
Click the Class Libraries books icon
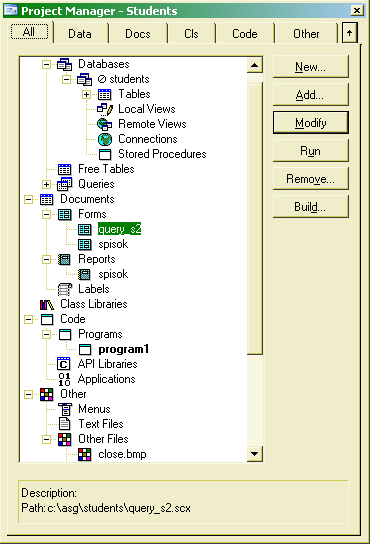pyautogui.click(x=46, y=305)
